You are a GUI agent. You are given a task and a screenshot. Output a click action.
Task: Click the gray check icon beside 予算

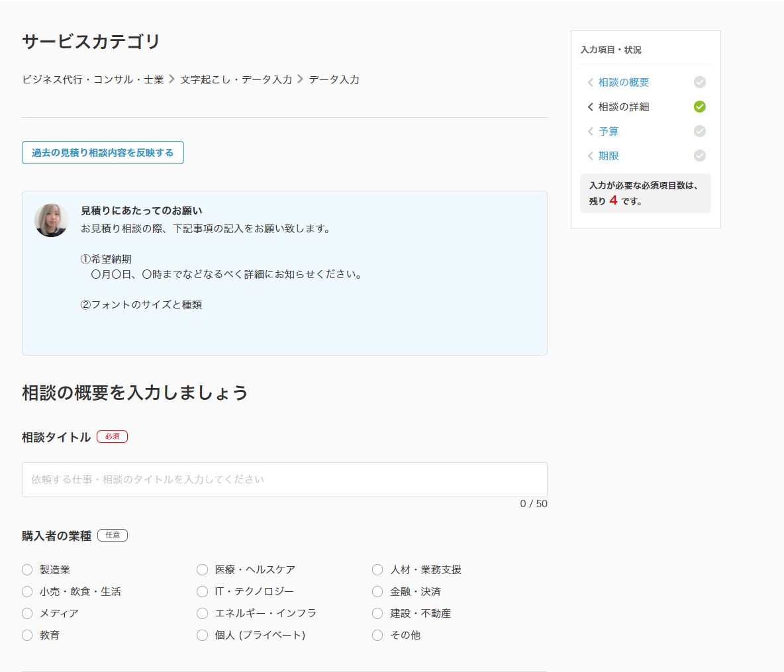point(700,131)
